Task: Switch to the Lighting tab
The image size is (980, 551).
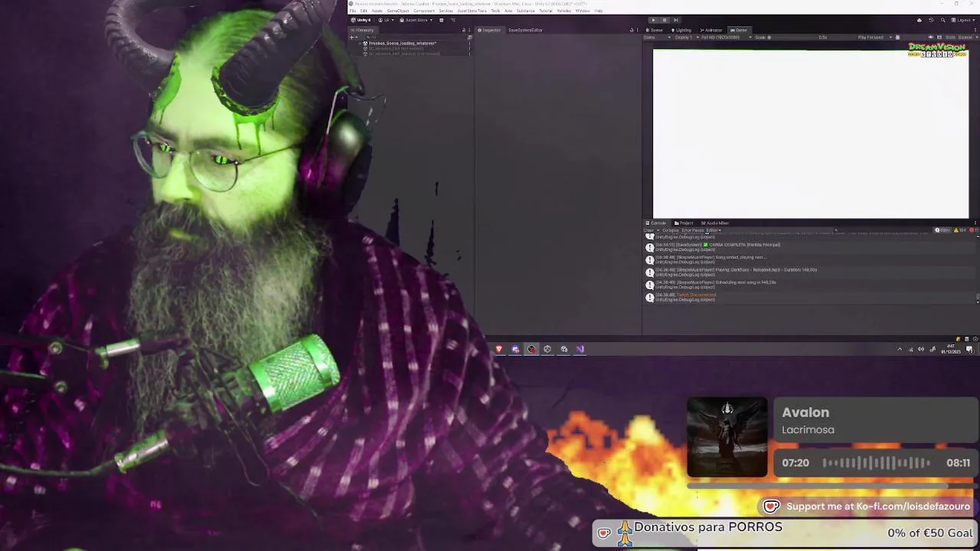Action: point(681,30)
